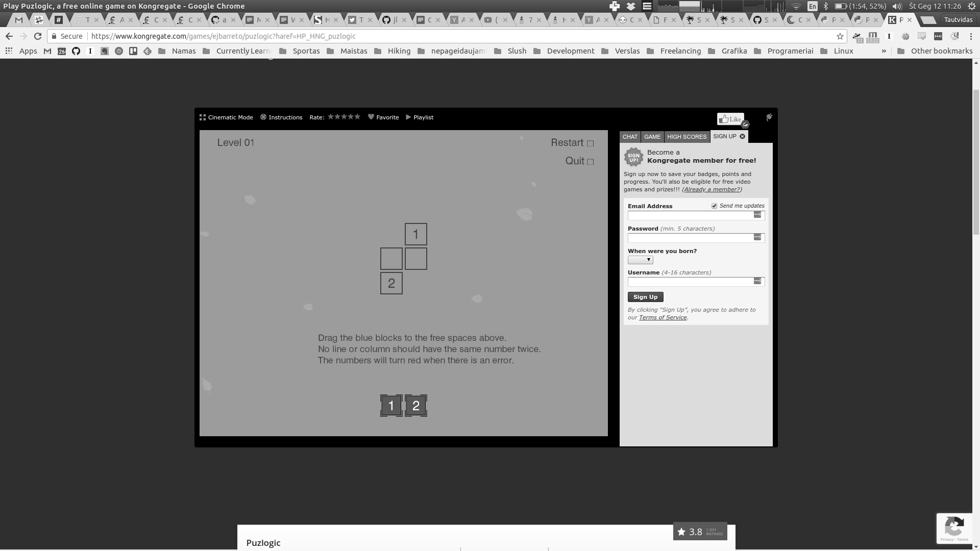Expand the When were you born dropdown
The width and height of the screenshot is (980, 551).
point(640,260)
